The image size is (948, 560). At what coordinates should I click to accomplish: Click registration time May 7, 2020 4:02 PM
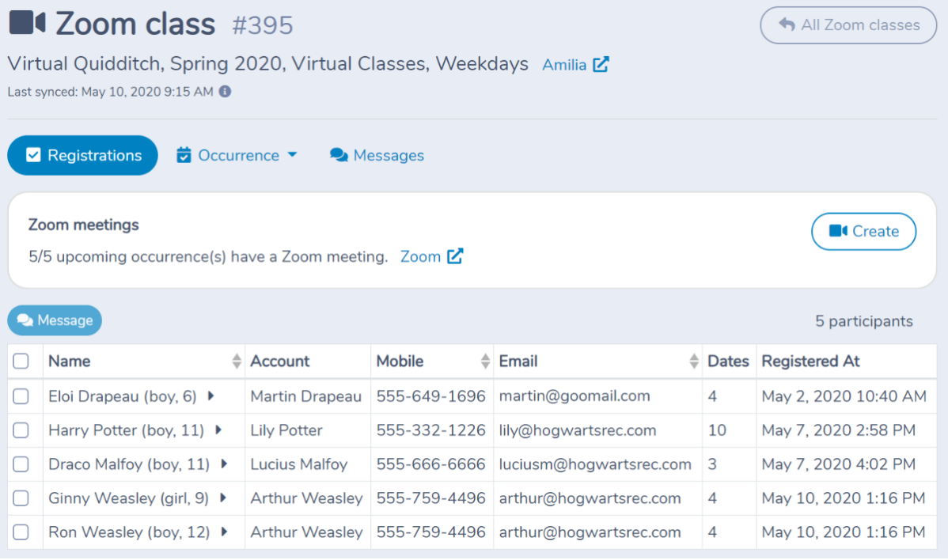point(839,464)
